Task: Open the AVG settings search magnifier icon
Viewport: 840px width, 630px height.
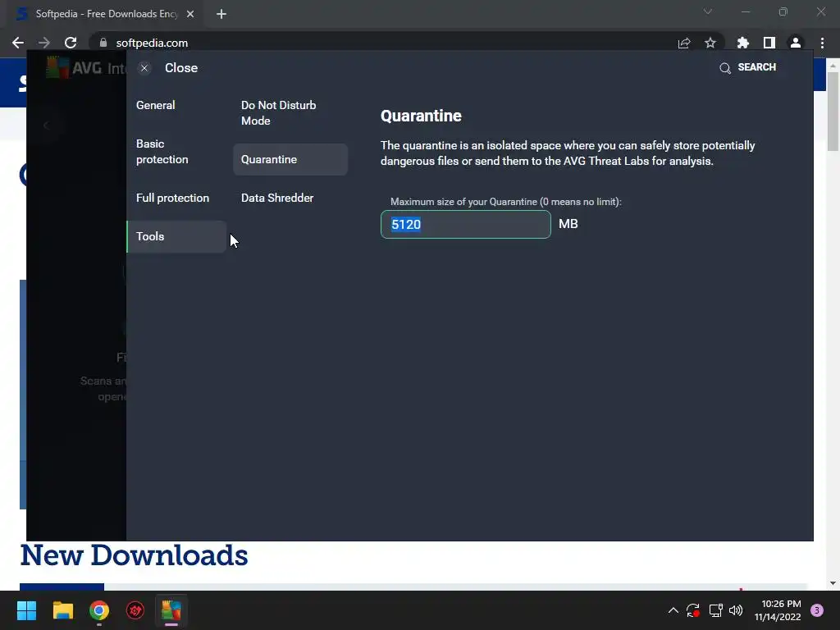Action: pyautogui.click(x=725, y=68)
